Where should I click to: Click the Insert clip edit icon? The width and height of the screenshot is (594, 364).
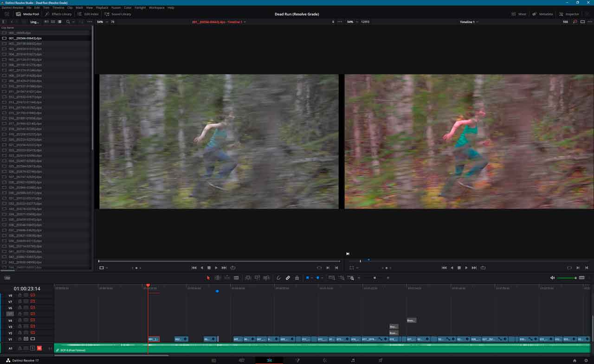[248, 278]
